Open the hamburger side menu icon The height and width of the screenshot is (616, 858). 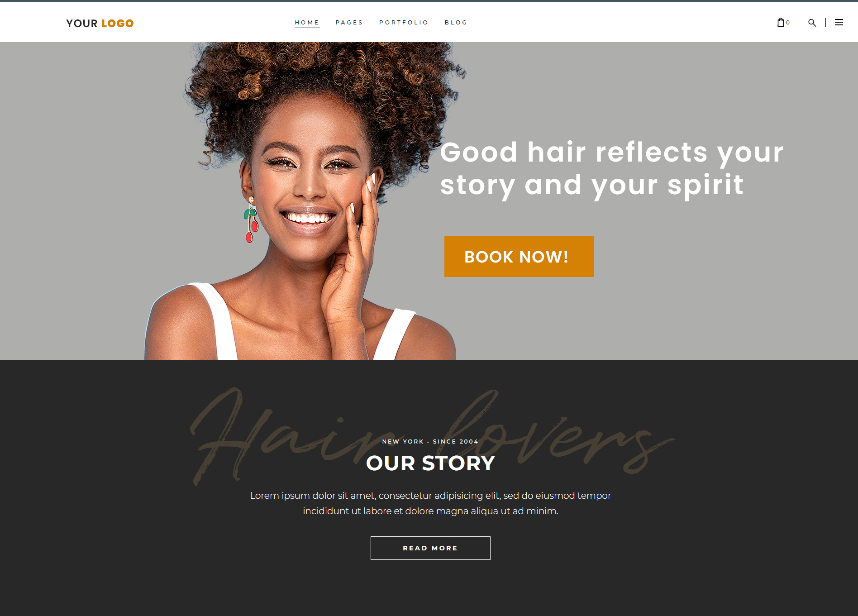(839, 22)
